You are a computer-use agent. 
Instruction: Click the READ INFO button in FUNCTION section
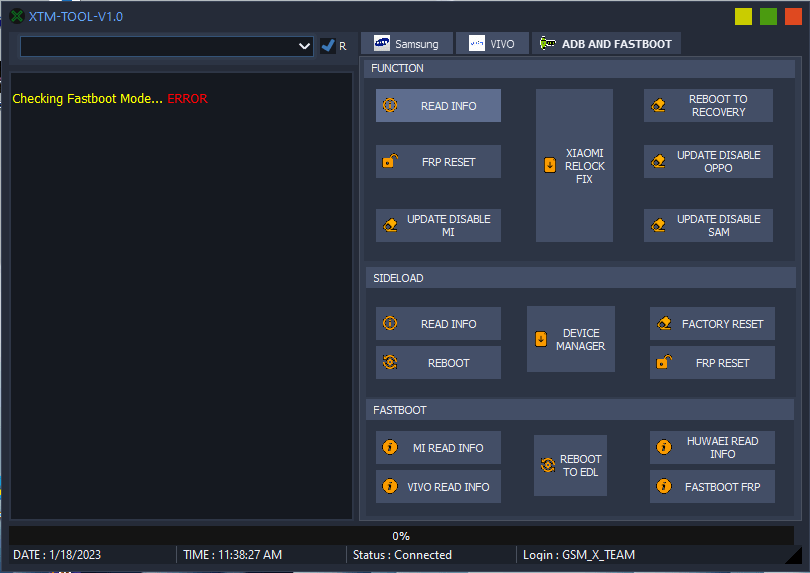pos(438,105)
